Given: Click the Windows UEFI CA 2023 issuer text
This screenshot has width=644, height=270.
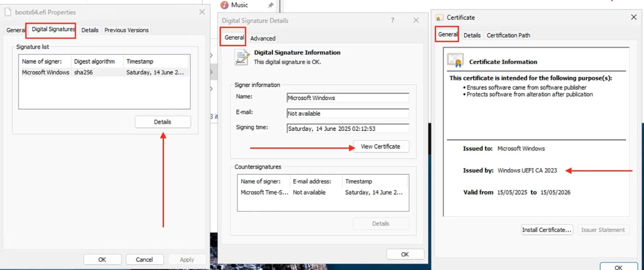Looking at the screenshot, I should 527,171.
